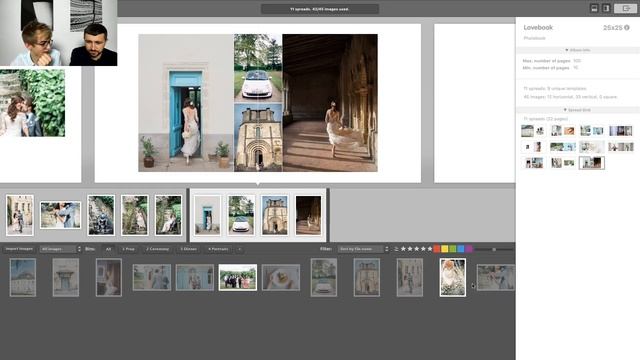Select the arcade corridor photo on the spread
The width and height of the screenshot is (640, 360).
click(330, 103)
